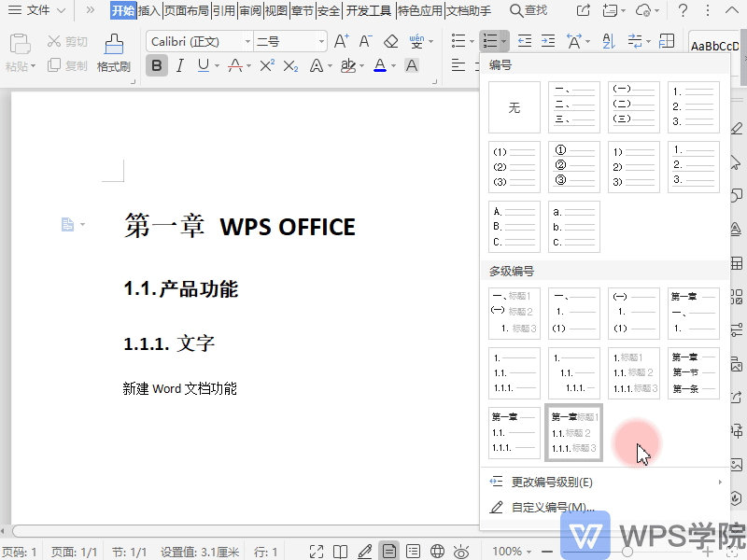
Task: Open the 文件 menu dropdown
Action: (37, 10)
